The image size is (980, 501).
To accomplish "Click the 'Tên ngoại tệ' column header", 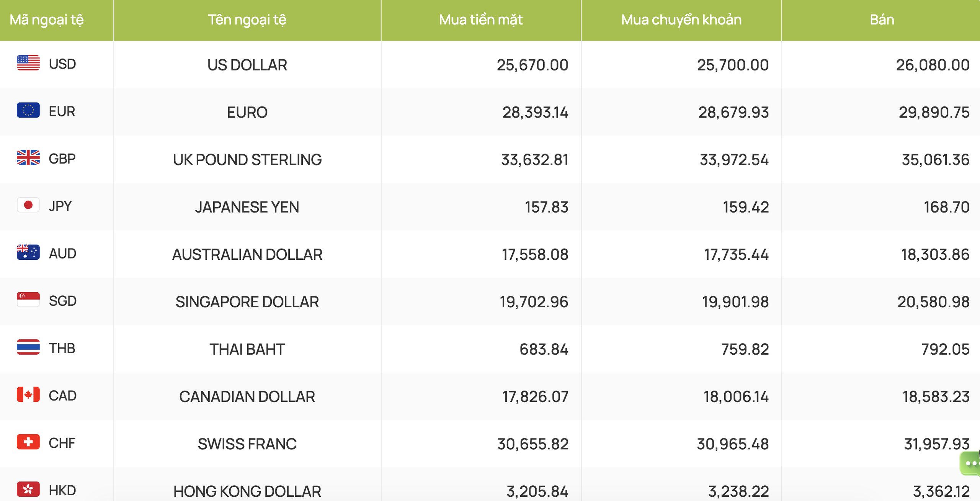I will tap(247, 20).
